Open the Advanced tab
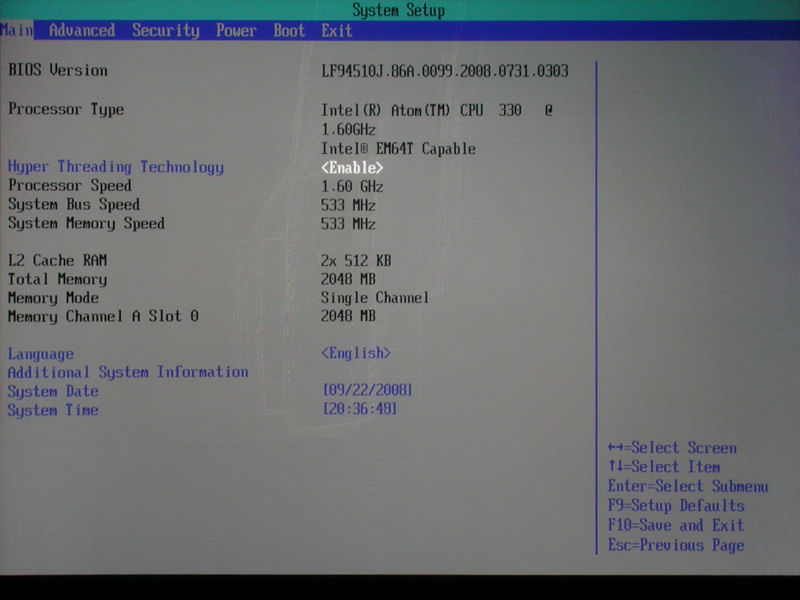800x600 pixels. (x=82, y=31)
